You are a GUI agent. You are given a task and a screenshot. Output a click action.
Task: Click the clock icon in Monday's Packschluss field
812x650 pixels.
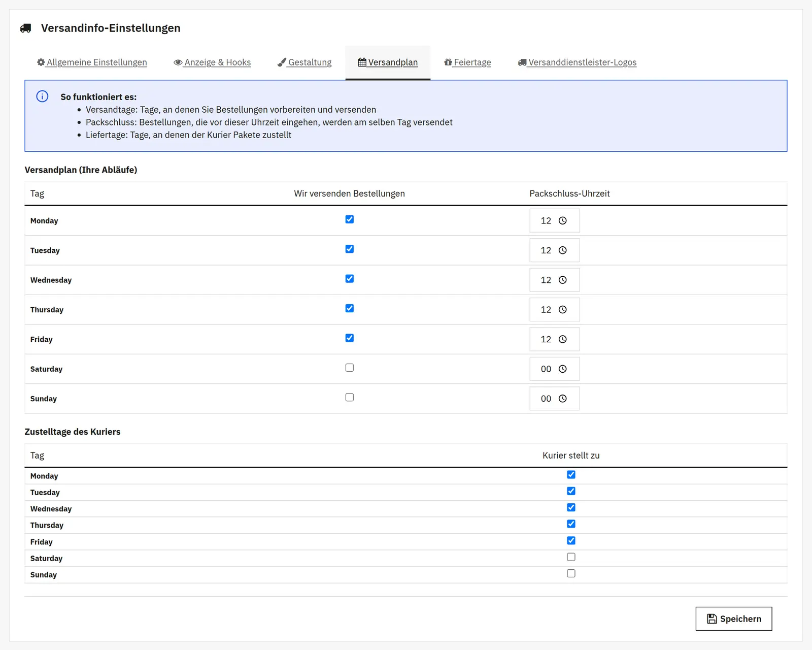(562, 221)
